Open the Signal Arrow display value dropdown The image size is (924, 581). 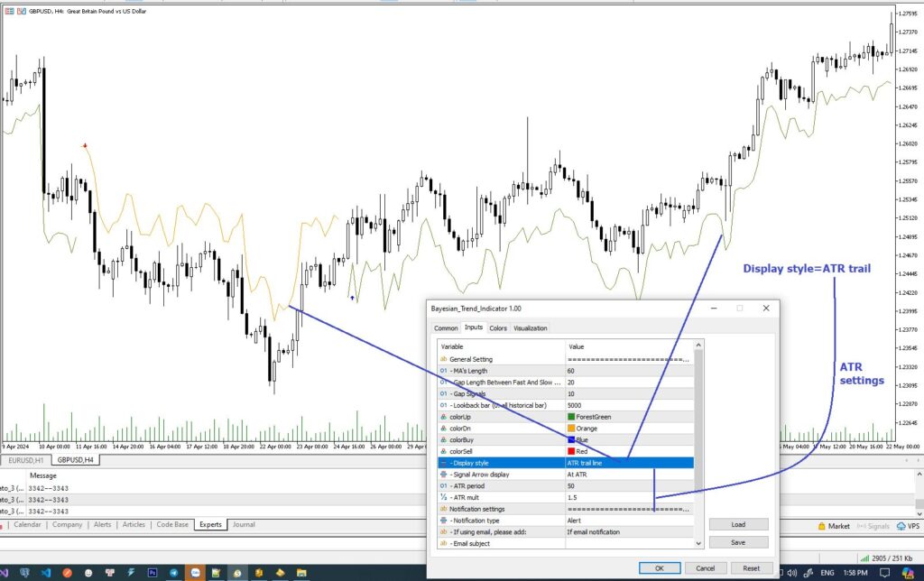click(629, 474)
